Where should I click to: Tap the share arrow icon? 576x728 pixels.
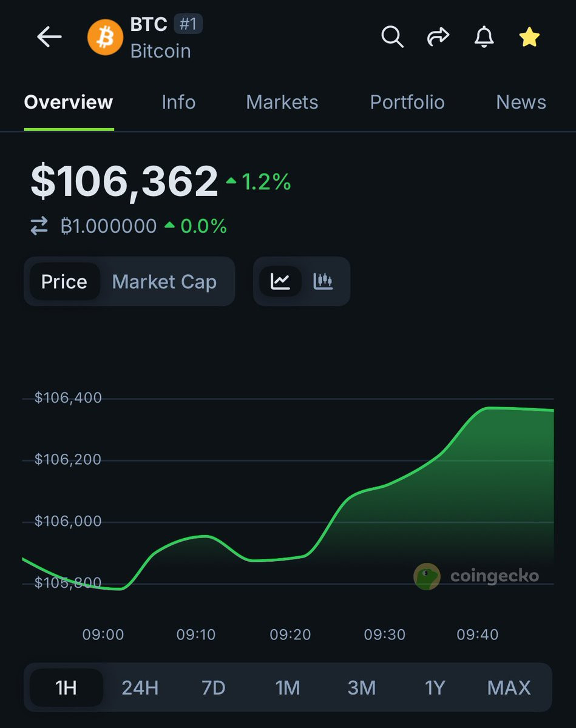pos(438,37)
